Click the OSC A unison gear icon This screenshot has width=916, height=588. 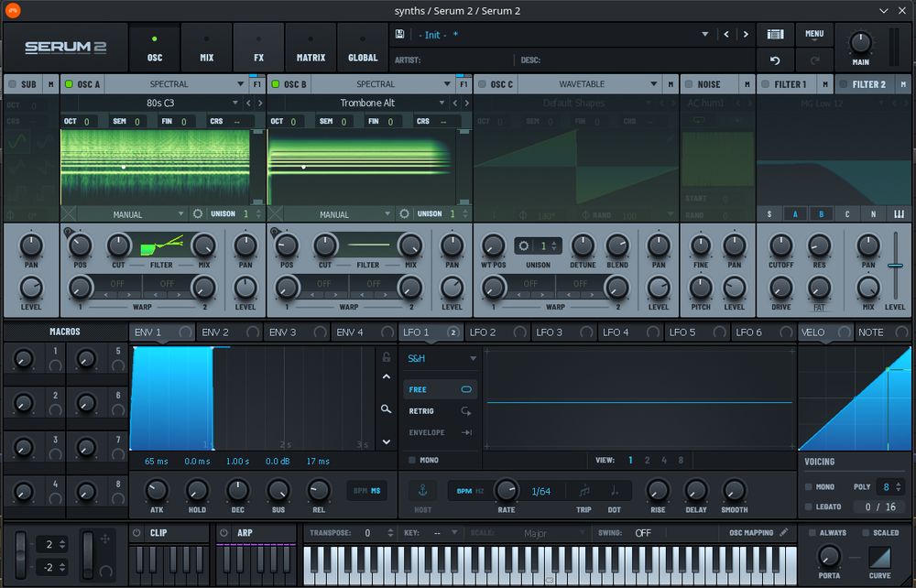199,213
